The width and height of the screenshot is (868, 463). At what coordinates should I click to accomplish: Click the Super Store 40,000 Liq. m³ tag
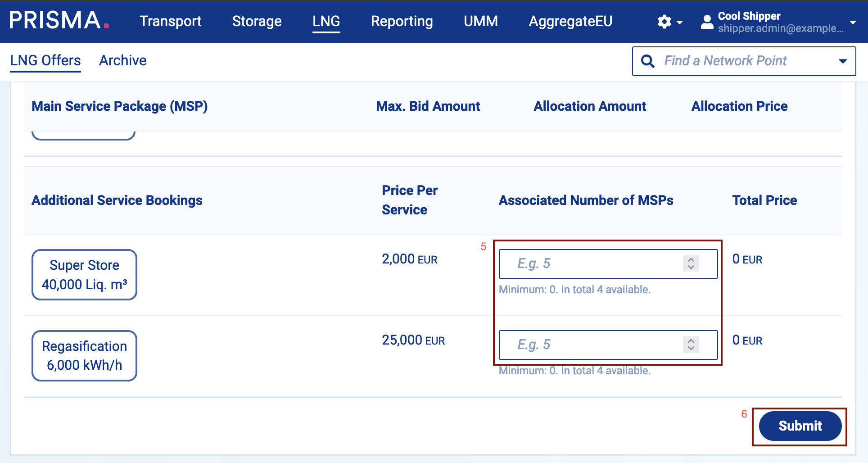click(x=84, y=275)
